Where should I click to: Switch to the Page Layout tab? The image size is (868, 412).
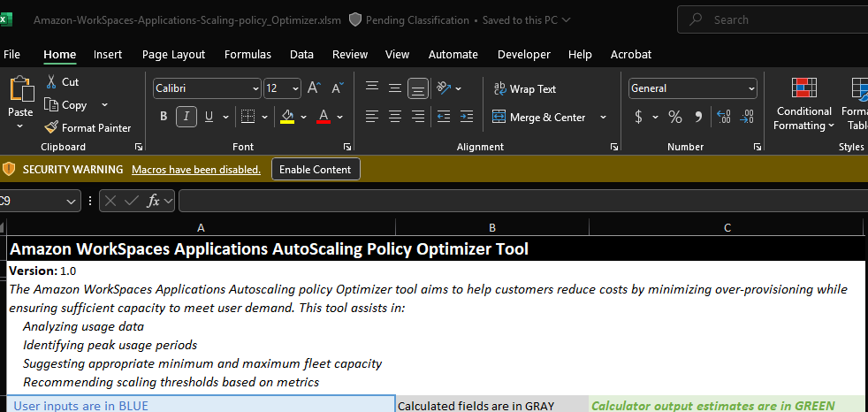(x=173, y=54)
